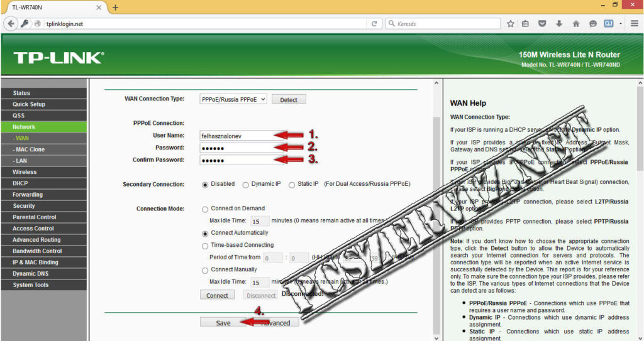Viewport: 644px width, 341px height.
Task: Open Quick Setup in the sidebar
Action: 44,104
